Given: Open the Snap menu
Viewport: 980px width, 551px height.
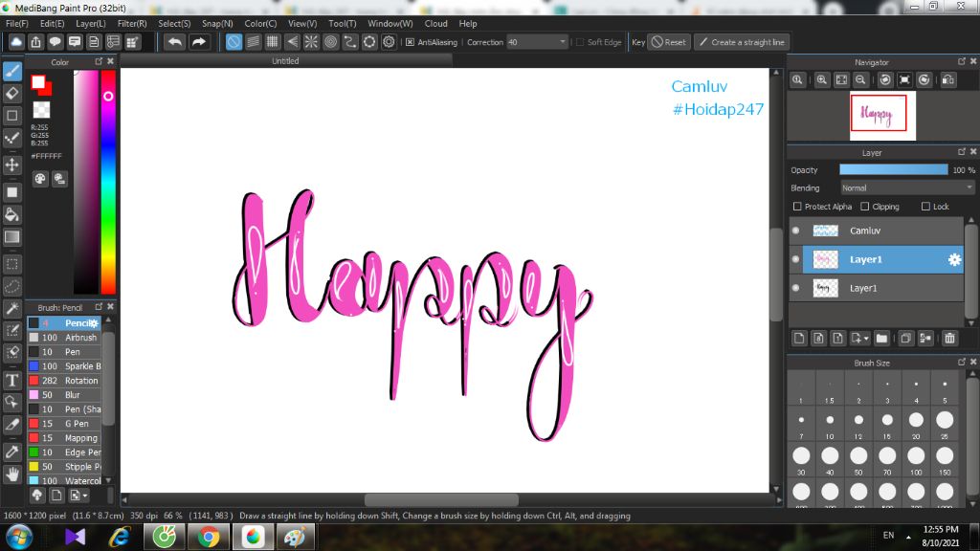Looking at the screenshot, I should coord(217,23).
